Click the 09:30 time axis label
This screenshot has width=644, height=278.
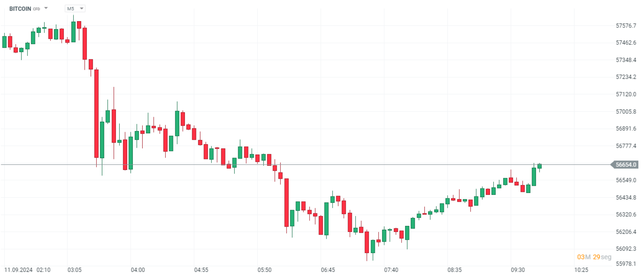pyautogui.click(x=518, y=270)
